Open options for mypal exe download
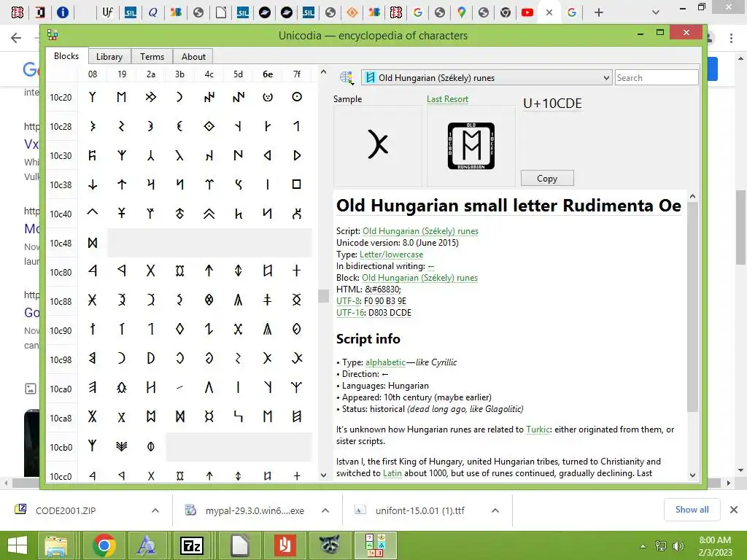Viewport: 747px width, 560px height. [x=325, y=510]
